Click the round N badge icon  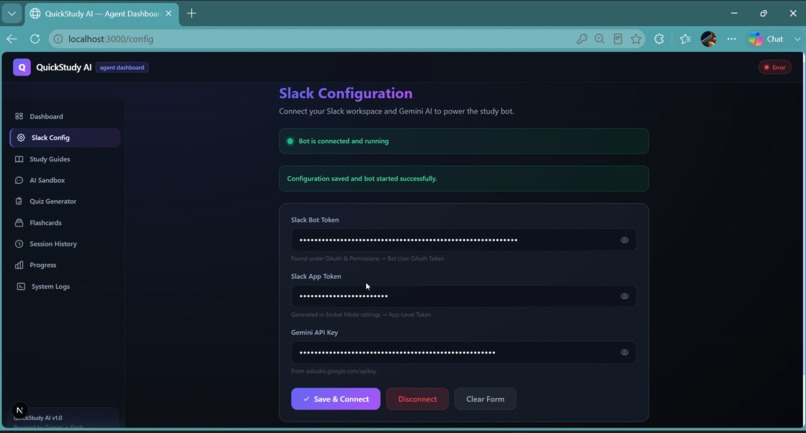[20, 410]
